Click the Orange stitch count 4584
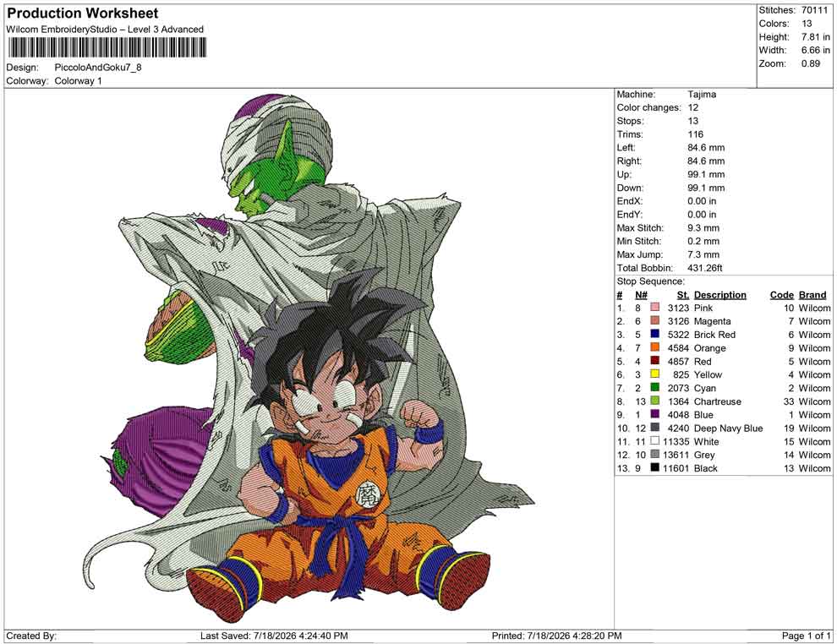 click(678, 348)
